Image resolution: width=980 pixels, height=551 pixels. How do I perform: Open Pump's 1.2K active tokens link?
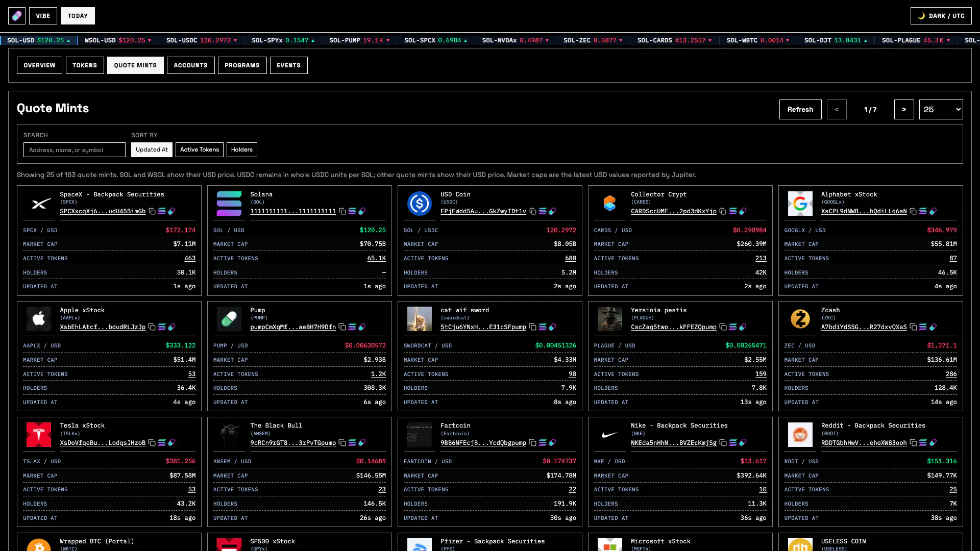[379, 374]
